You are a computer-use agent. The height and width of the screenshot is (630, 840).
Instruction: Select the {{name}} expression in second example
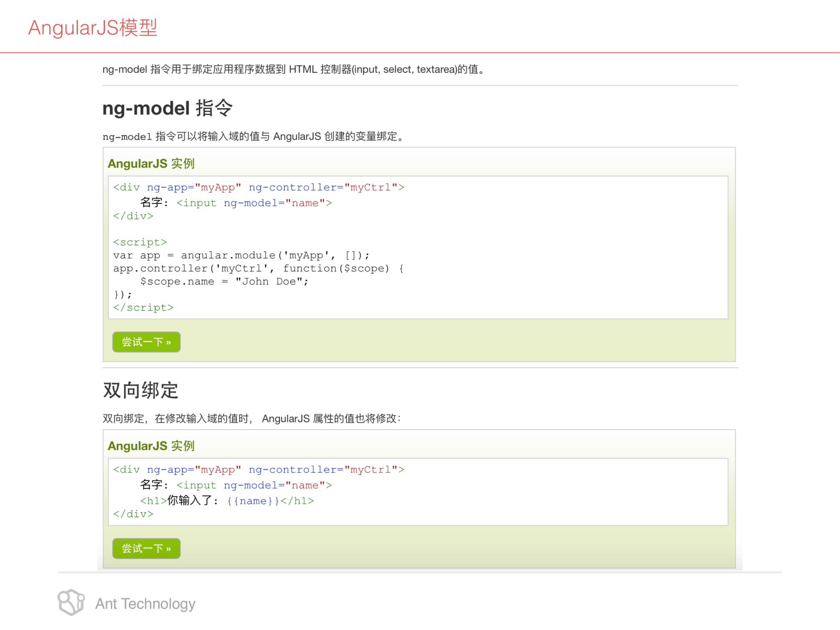(x=252, y=501)
